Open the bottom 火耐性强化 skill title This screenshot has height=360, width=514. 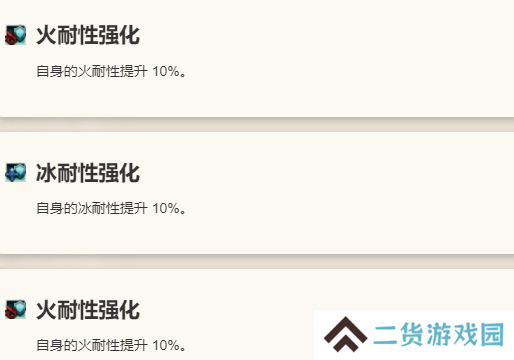88,310
